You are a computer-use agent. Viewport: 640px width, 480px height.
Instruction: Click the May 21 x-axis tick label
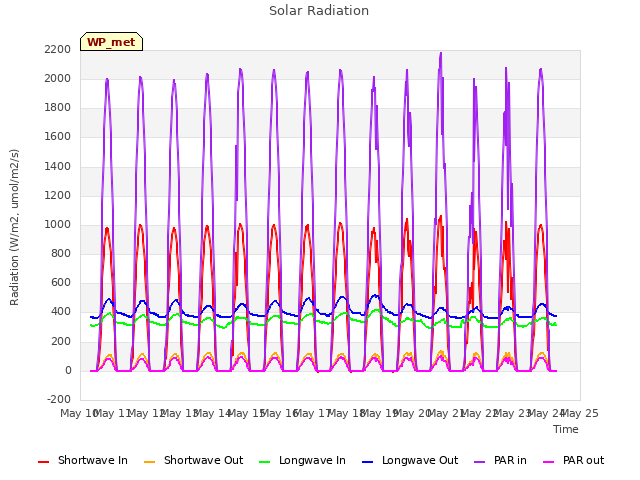(x=446, y=413)
